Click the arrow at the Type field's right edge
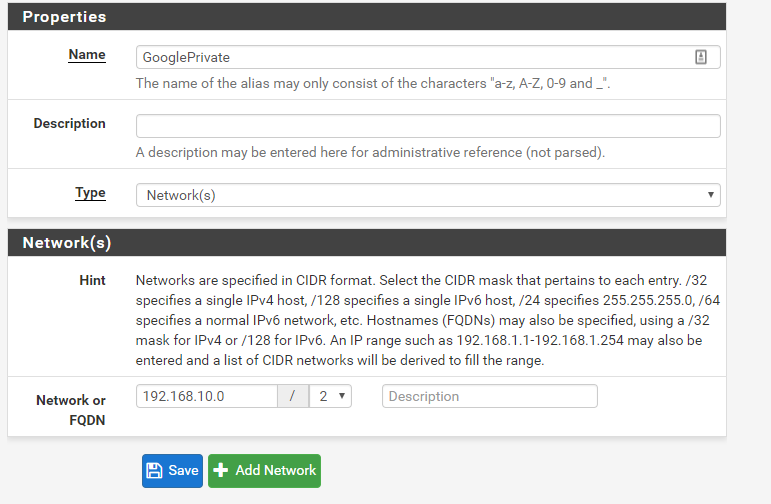Image resolution: width=771 pixels, height=504 pixels. pyautogui.click(x=711, y=195)
